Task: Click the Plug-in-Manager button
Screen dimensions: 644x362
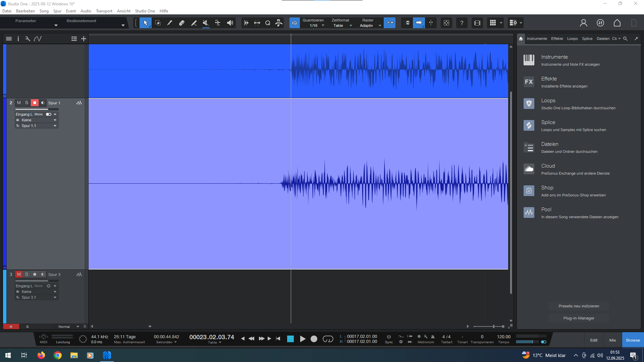Action: [x=579, y=318]
